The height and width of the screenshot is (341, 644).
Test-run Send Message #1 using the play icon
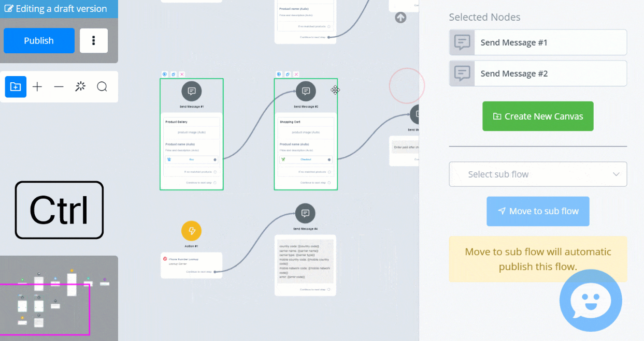click(164, 75)
